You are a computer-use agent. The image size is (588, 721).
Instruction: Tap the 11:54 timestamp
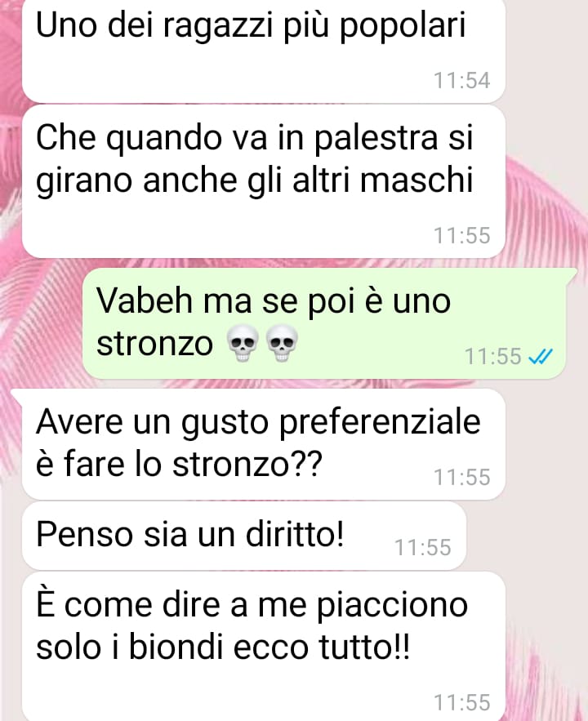point(462,81)
